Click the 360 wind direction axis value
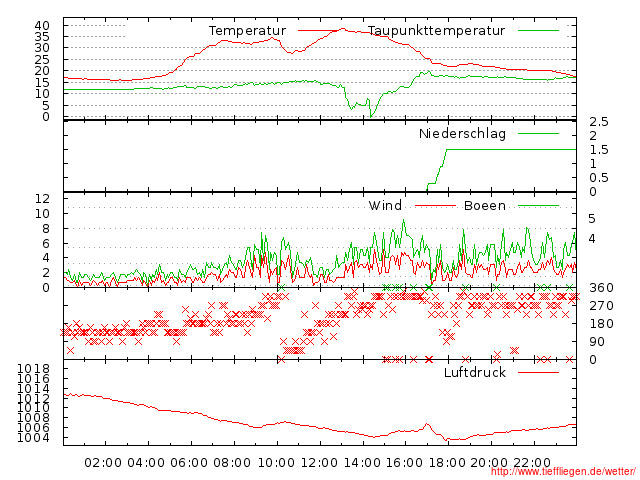640x480 pixels. [x=601, y=288]
